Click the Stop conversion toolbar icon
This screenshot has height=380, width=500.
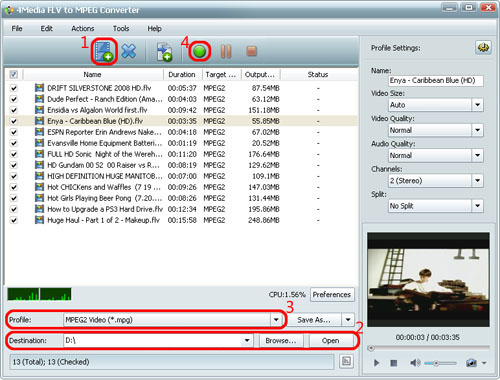(x=252, y=51)
